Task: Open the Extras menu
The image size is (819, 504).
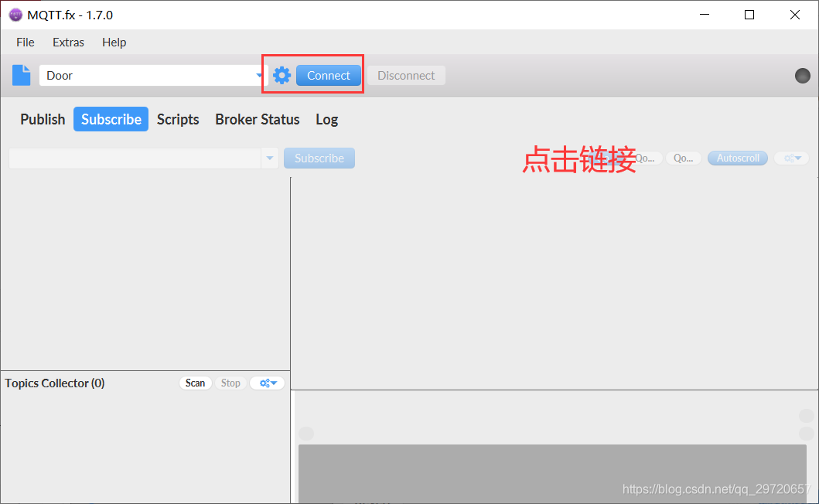Action: pos(68,43)
